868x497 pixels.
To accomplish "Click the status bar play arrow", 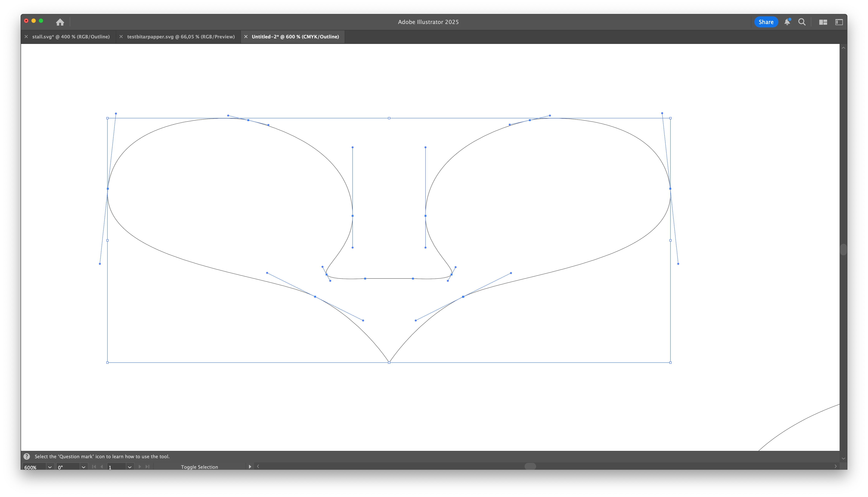I will [x=250, y=467].
